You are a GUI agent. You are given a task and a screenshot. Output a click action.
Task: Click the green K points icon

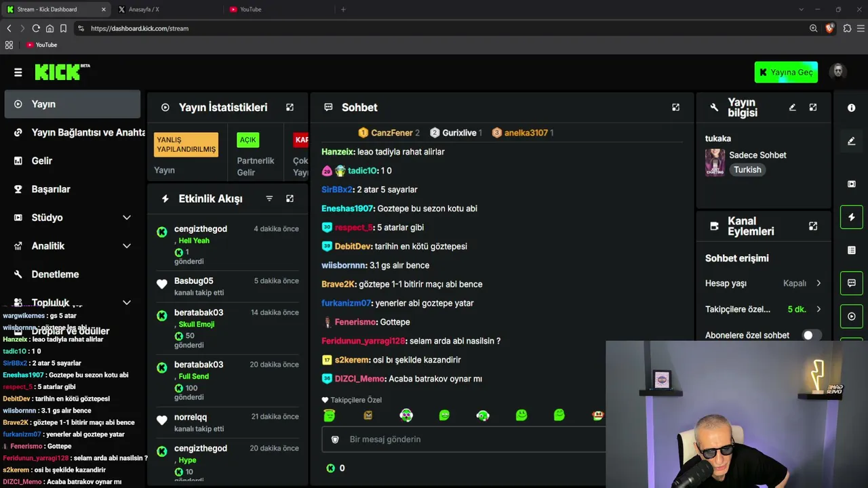331,468
